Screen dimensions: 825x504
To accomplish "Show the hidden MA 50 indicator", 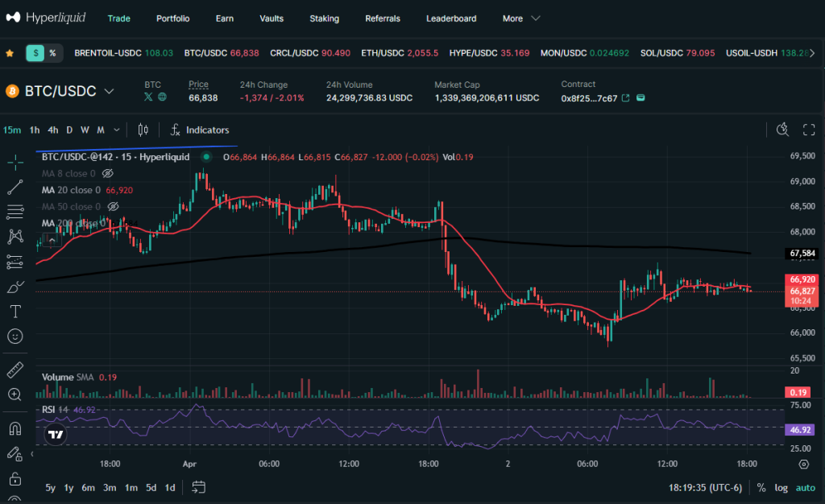I will [113, 207].
